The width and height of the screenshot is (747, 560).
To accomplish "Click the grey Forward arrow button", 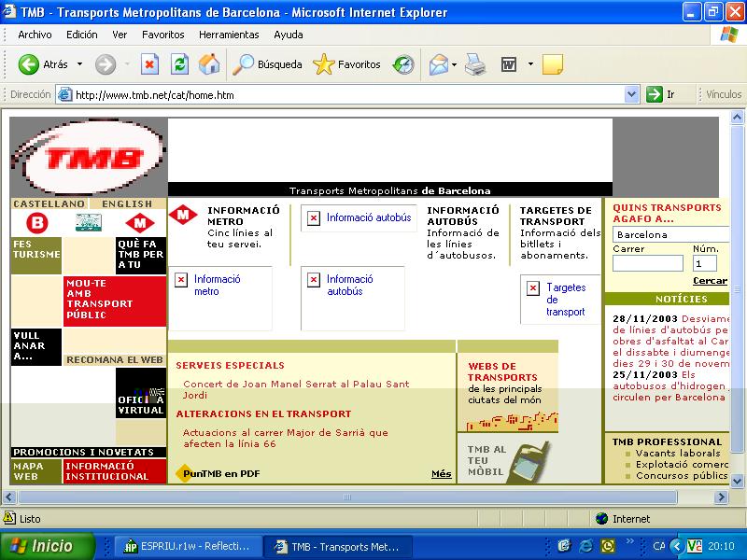I will pyautogui.click(x=106, y=64).
